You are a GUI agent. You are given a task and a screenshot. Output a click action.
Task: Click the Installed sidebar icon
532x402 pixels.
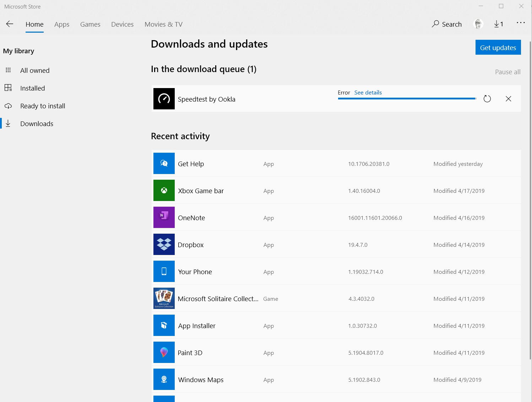pyautogui.click(x=8, y=88)
